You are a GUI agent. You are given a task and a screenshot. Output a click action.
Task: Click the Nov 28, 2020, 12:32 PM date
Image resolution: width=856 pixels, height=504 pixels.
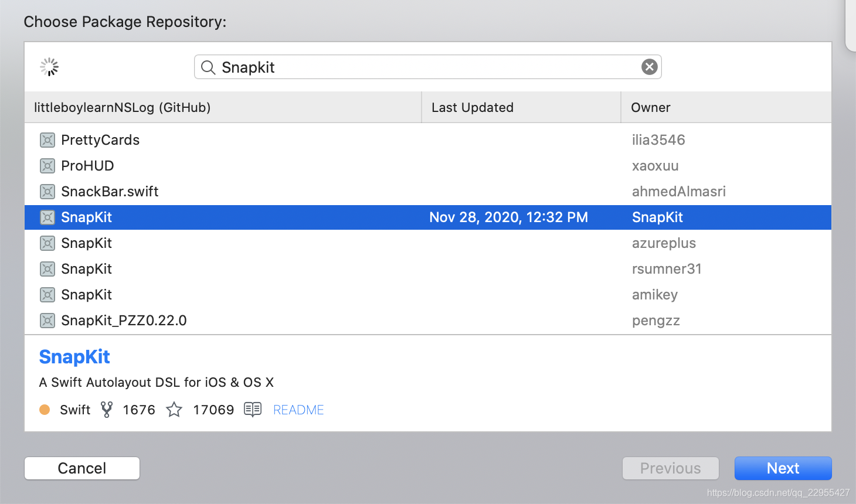pyautogui.click(x=508, y=217)
